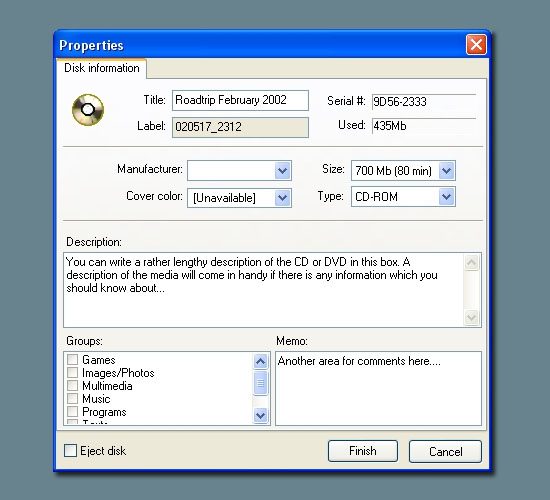Check the Music group checkbox

click(72, 398)
